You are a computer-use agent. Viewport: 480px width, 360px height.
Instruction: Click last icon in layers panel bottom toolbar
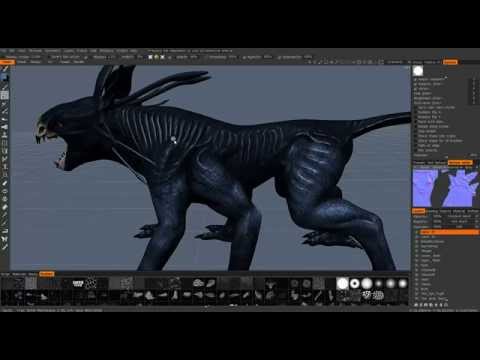pos(446,305)
